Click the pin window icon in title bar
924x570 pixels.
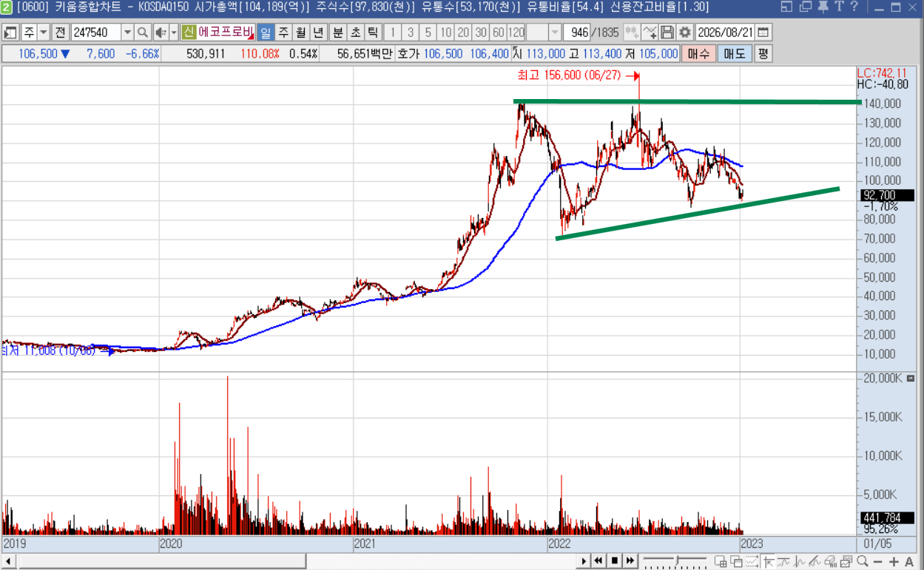point(823,7)
